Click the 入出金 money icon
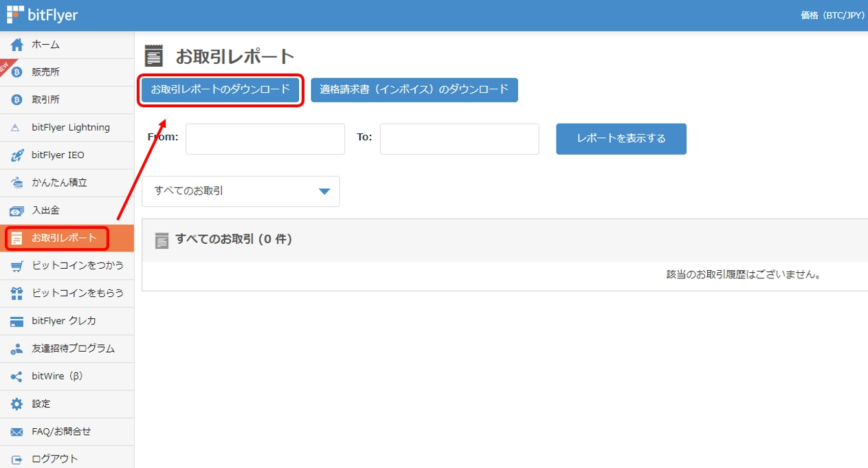868x468 pixels. click(17, 211)
